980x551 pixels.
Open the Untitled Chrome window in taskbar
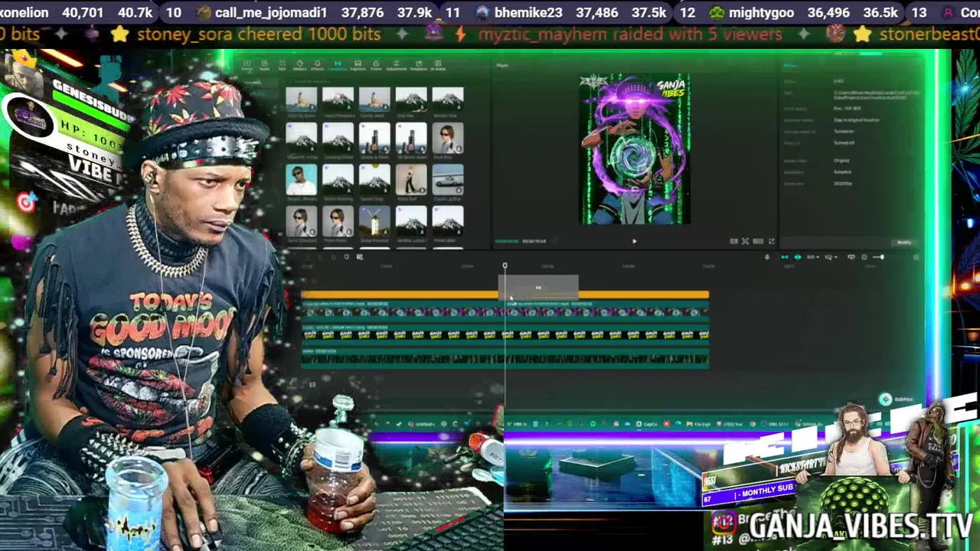point(423,424)
